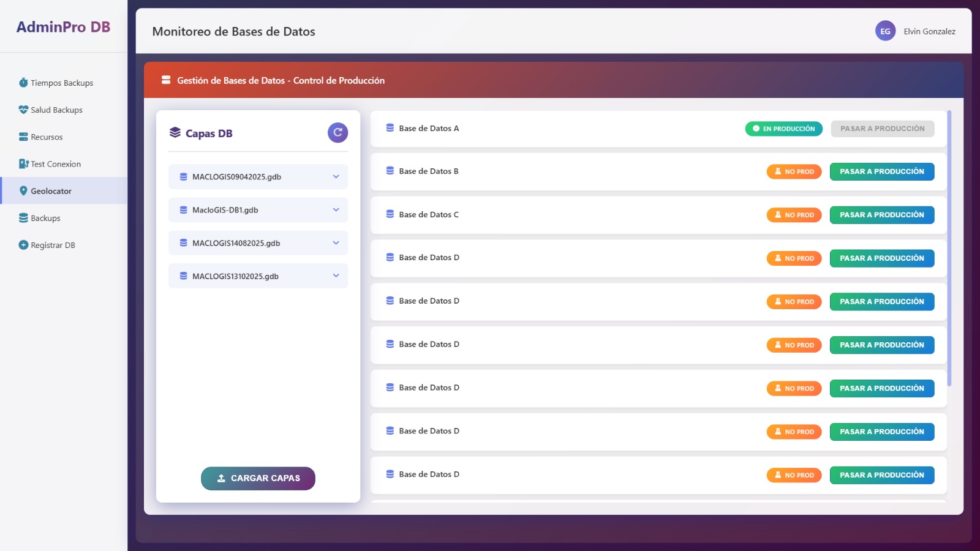Image resolution: width=980 pixels, height=551 pixels.
Task: Click the Recursos server icon
Action: point(23,137)
